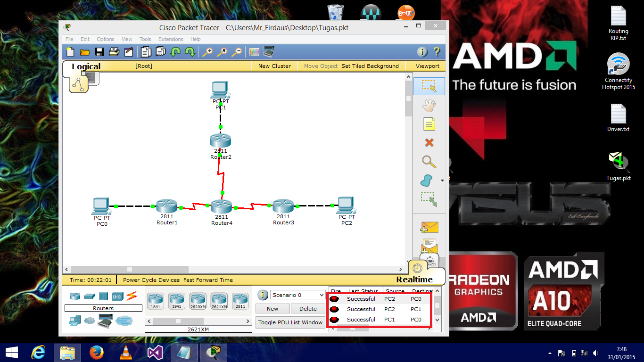Choose the Draw Polygon shape tool
Screen dimensions: 644x362
pyautogui.click(x=427, y=181)
